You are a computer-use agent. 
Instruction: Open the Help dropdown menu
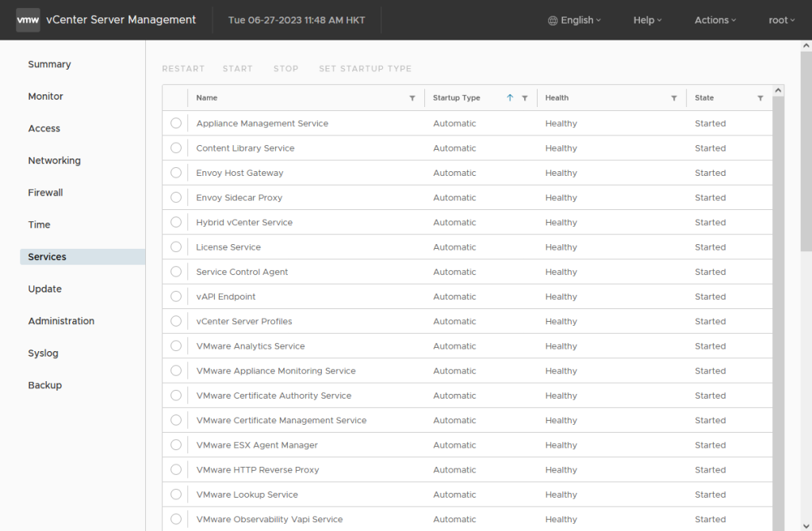pos(647,20)
